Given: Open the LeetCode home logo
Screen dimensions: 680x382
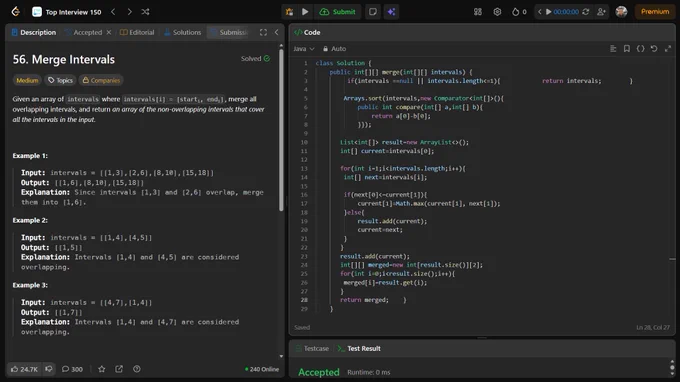Looking at the screenshot, I should point(16,12).
